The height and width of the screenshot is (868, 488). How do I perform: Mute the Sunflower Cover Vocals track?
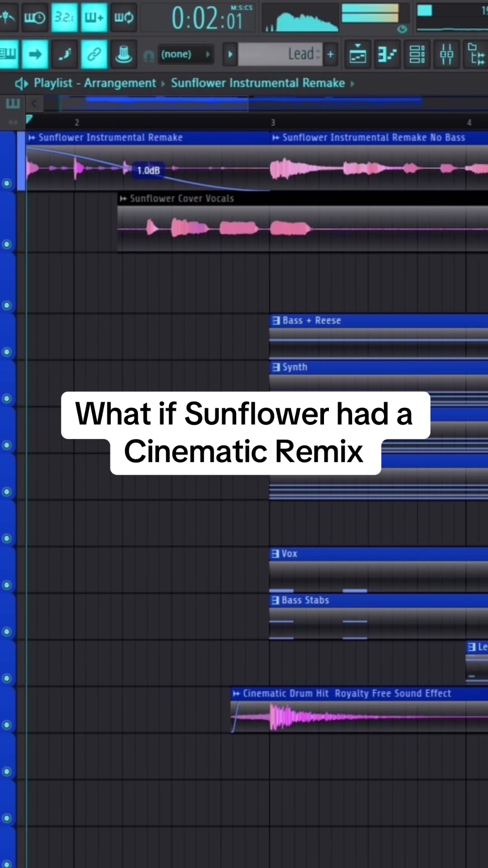7,244
